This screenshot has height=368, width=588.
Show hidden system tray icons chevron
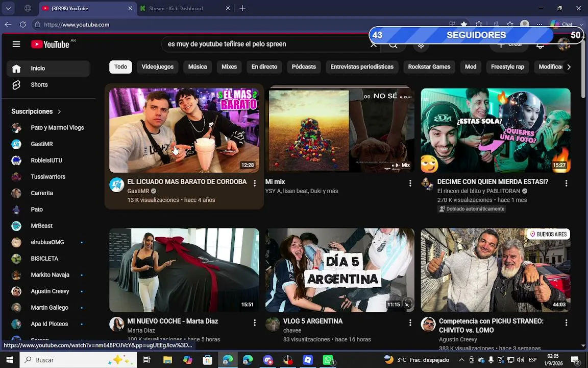click(461, 360)
